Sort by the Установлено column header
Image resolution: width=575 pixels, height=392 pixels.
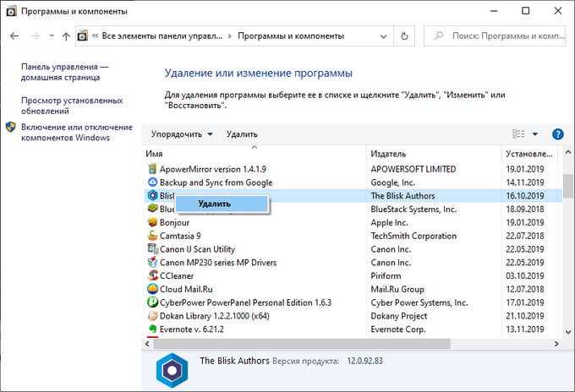click(x=528, y=154)
